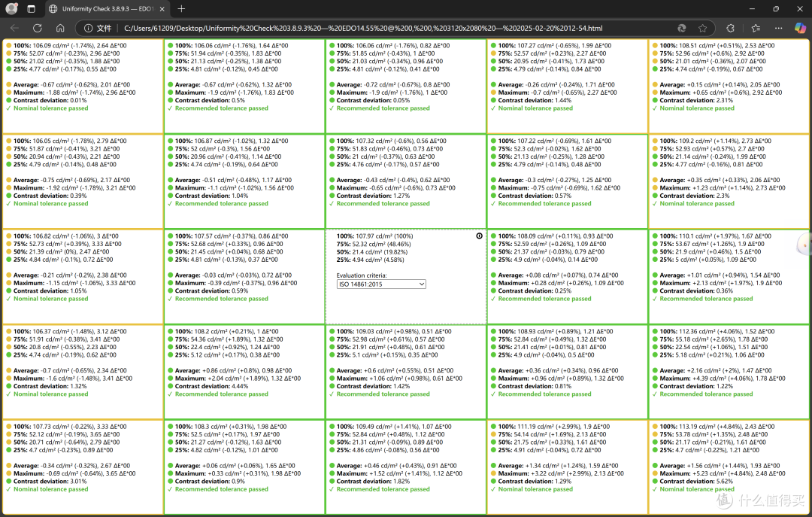Open a new tab with the plus icon
812x517 pixels.
coord(181,9)
